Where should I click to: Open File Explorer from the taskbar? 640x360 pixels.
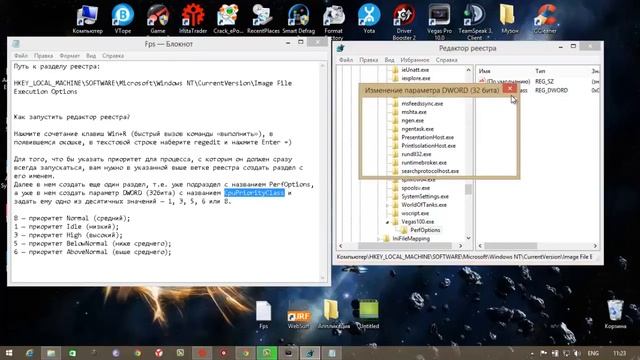click(51, 353)
